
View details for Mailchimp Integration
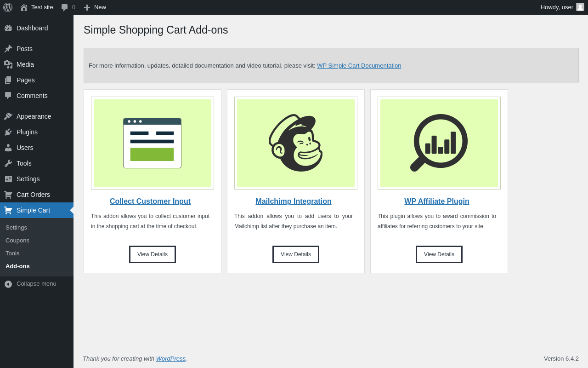point(296,254)
